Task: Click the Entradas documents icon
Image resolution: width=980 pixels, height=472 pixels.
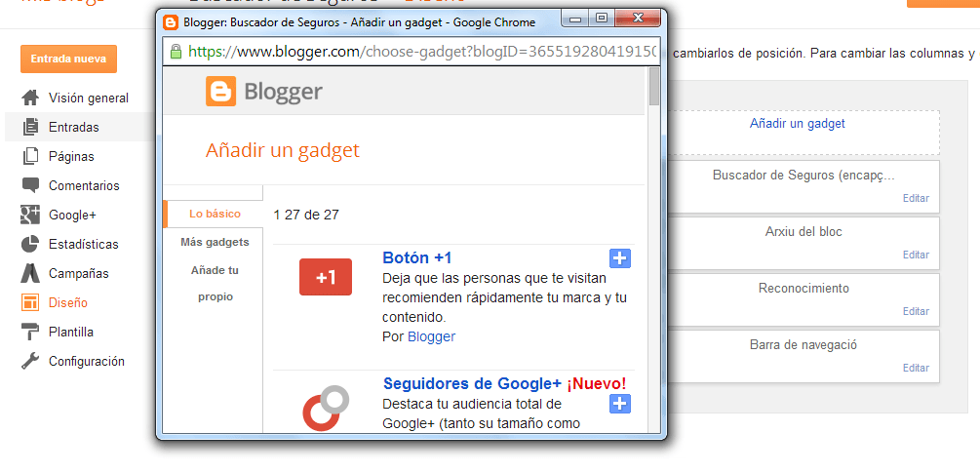Action: pyautogui.click(x=30, y=127)
